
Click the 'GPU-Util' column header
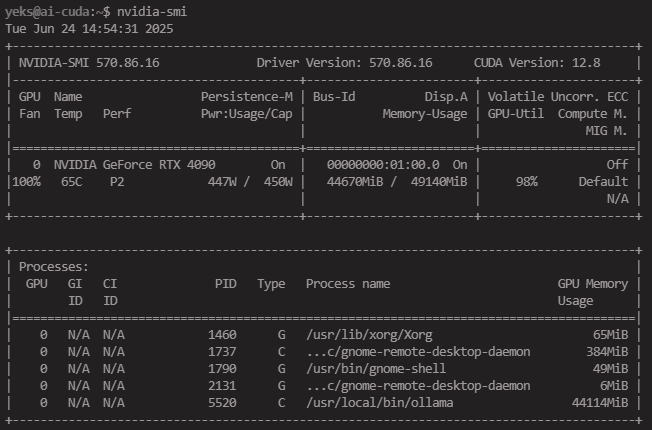pos(516,114)
